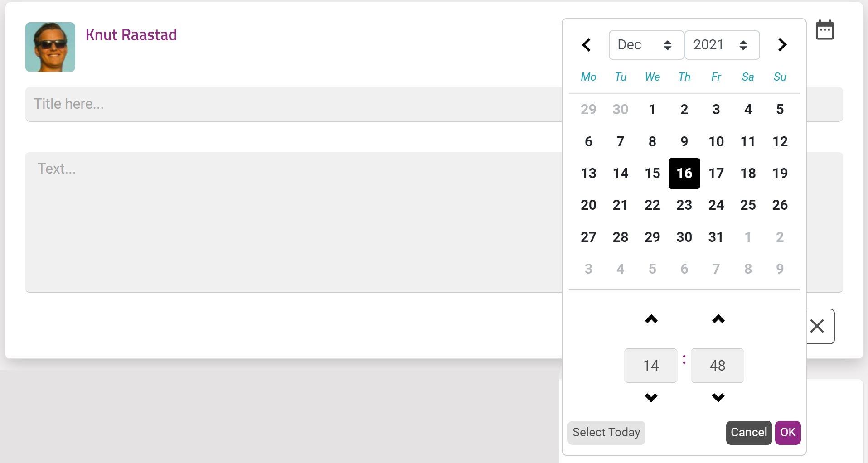This screenshot has height=463, width=868.
Task: Select December 25 in the calendar
Action: (x=748, y=205)
